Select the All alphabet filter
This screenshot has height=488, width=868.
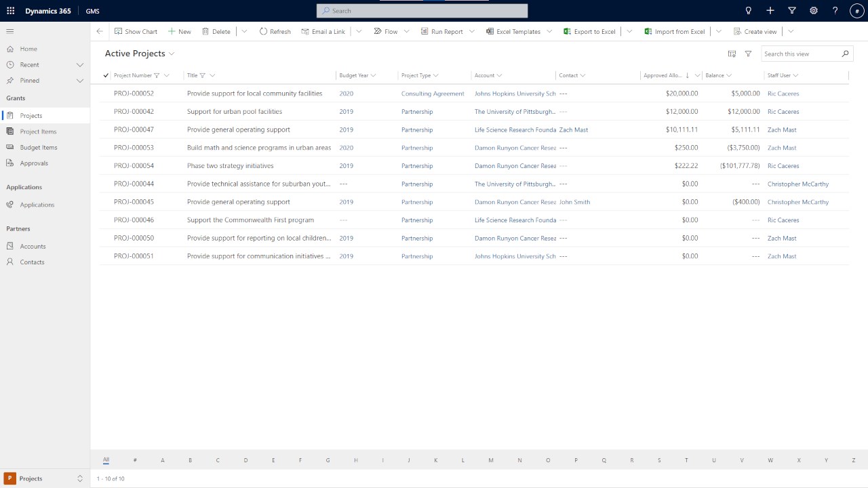106,460
